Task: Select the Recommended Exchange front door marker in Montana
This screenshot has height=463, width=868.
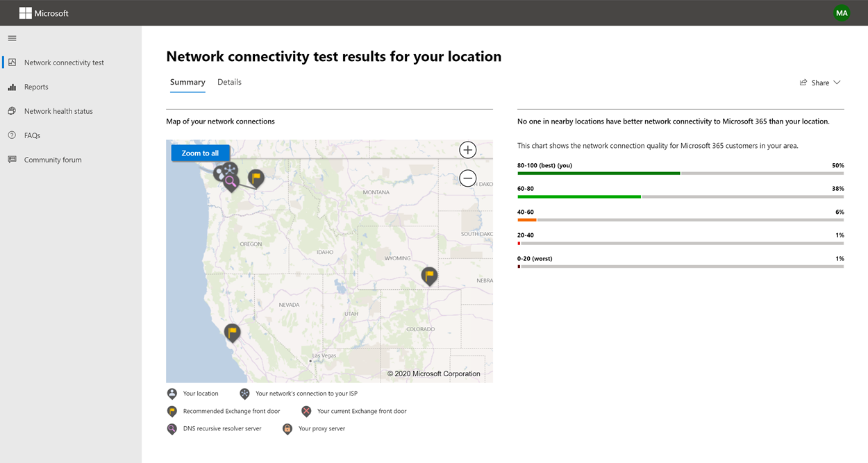Action: (x=256, y=177)
